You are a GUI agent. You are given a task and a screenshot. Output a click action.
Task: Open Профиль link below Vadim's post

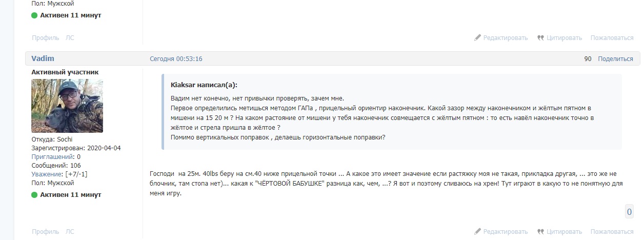click(46, 232)
